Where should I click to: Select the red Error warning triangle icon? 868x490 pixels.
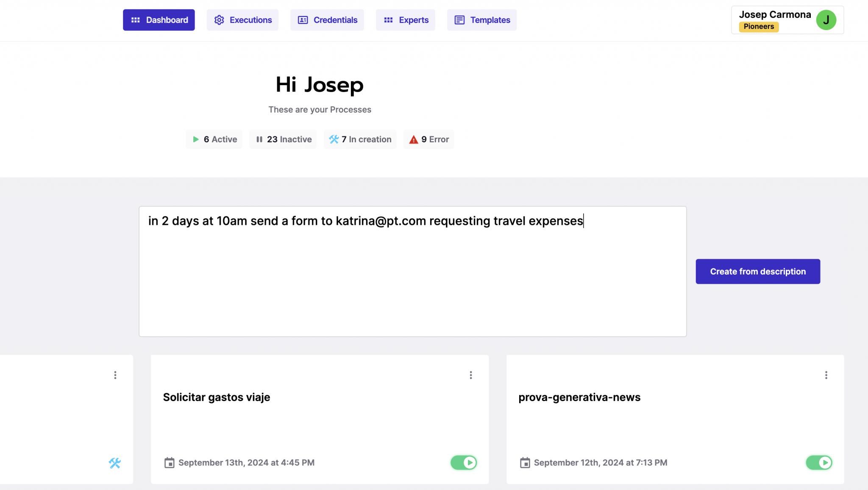[x=413, y=139]
